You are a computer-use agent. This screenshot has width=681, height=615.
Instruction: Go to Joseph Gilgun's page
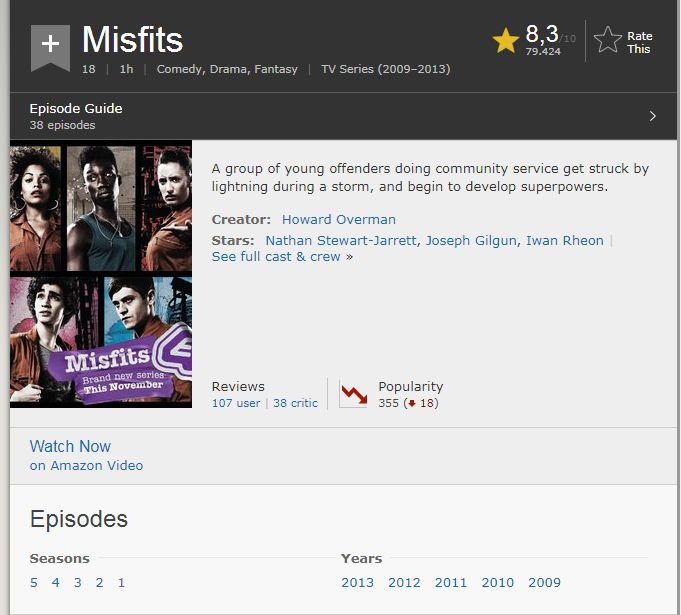tap(472, 240)
